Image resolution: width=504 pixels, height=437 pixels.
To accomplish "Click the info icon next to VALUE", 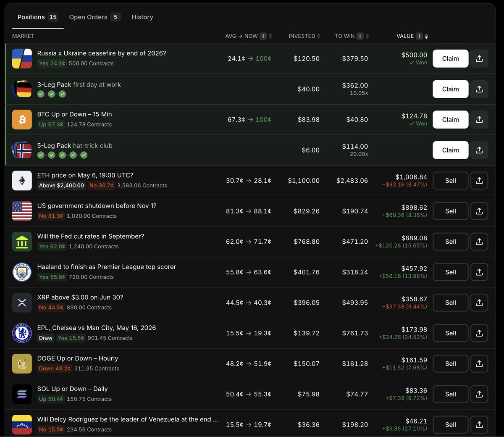I will coord(419,36).
